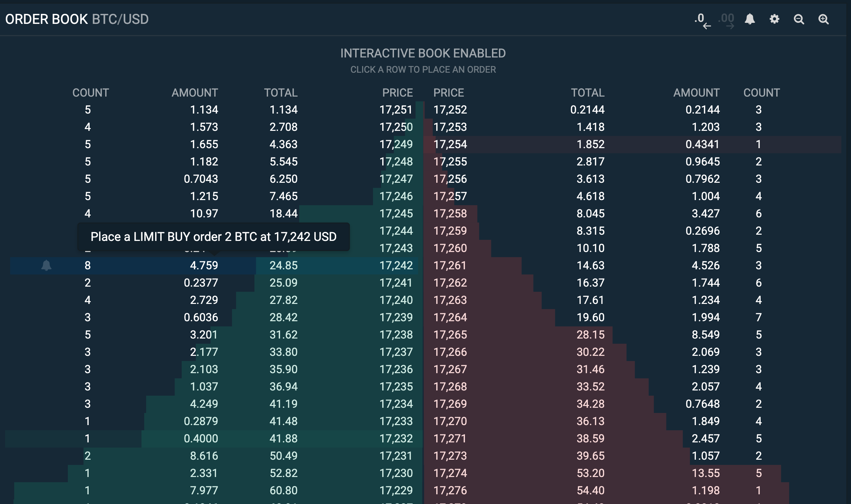Click ask price 17,264

450,317
